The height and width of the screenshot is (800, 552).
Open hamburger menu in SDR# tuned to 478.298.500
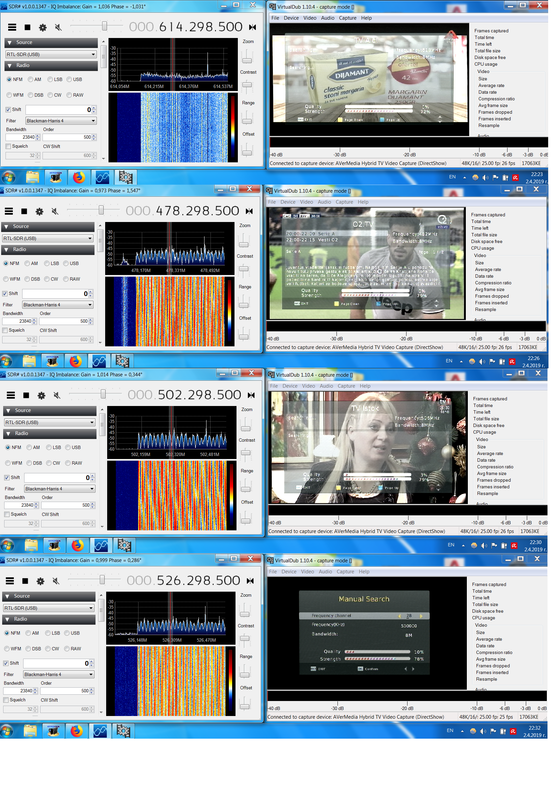[9, 211]
